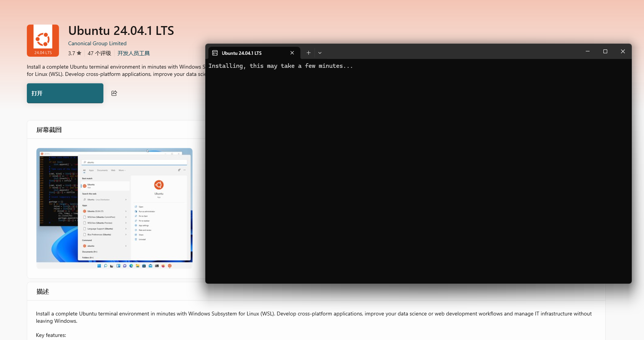Click the 描述 section header

click(43, 292)
